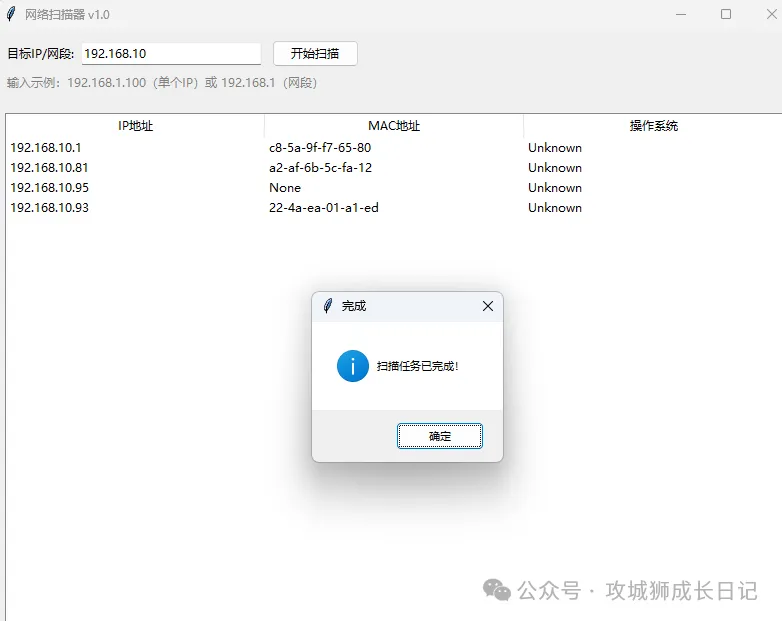Viewport: 782px width, 621px height.
Task: Start scanning with the 开始扫描 button
Action: tap(315, 54)
